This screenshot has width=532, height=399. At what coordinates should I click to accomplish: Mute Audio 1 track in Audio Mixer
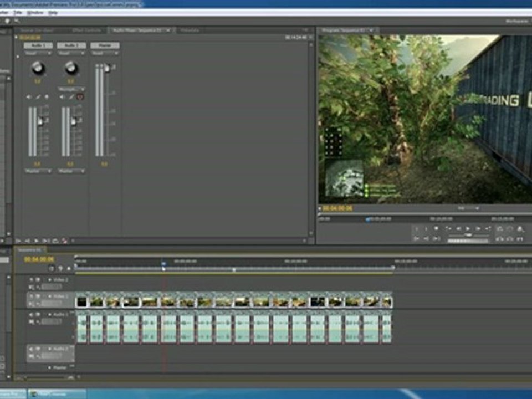tap(28, 97)
